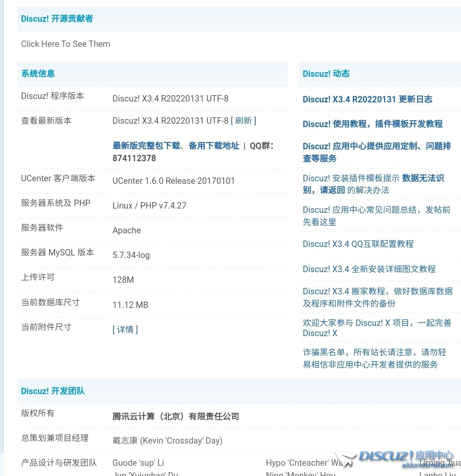Click the 当前附件尺寸 label
The width and height of the screenshot is (461, 476).
[x=46, y=327]
